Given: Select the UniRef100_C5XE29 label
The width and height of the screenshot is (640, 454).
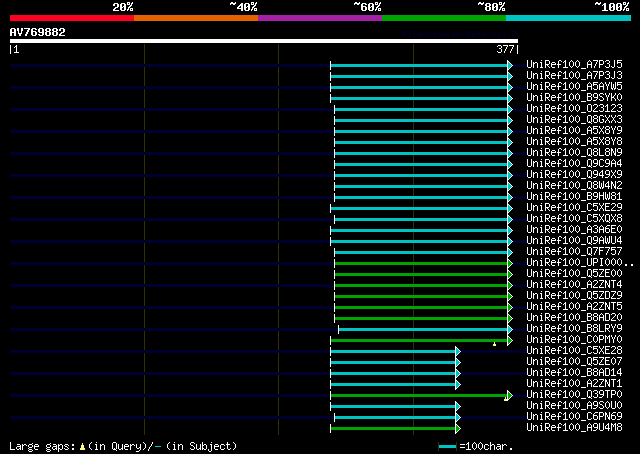Looking at the screenshot, I should click(574, 207).
